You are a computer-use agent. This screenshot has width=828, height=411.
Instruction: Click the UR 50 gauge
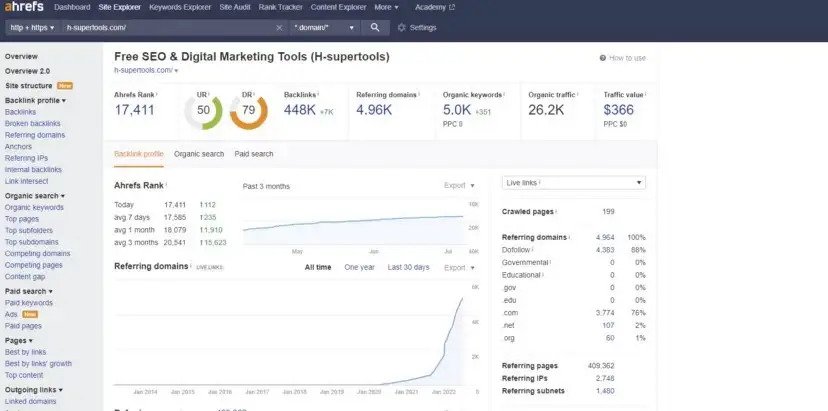[x=203, y=110]
